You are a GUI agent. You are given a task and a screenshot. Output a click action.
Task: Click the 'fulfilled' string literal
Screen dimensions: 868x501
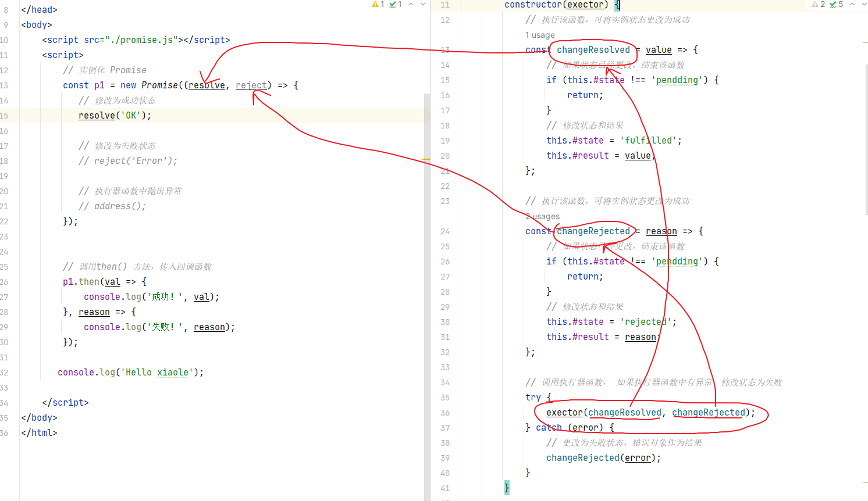coord(648,141)
